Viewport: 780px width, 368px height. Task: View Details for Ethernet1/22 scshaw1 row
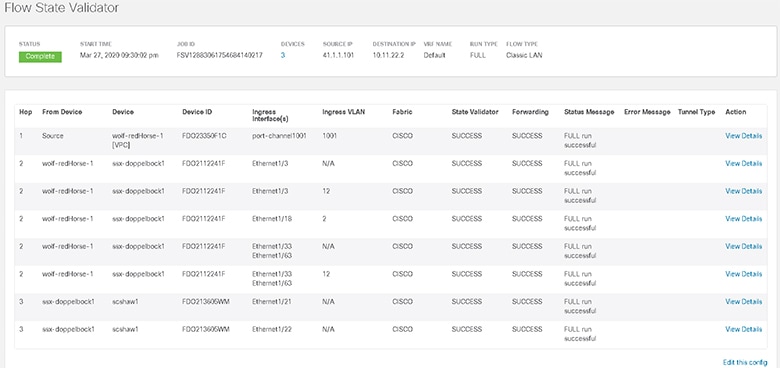[743, 329]
